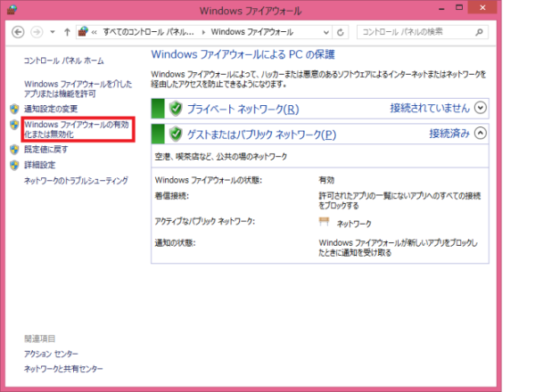The height and width of the screenshot is (392, 535).
Task: Click shield icon beside 既定値に戻す
Action: (14, 150)
